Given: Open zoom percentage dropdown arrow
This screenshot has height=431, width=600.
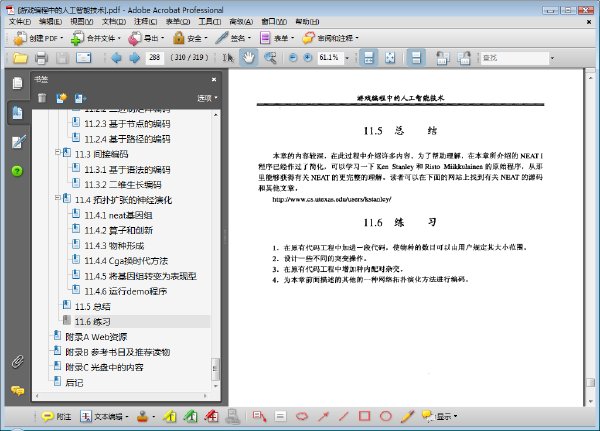Looking at the screenshot, I should [x=347, y=58].
